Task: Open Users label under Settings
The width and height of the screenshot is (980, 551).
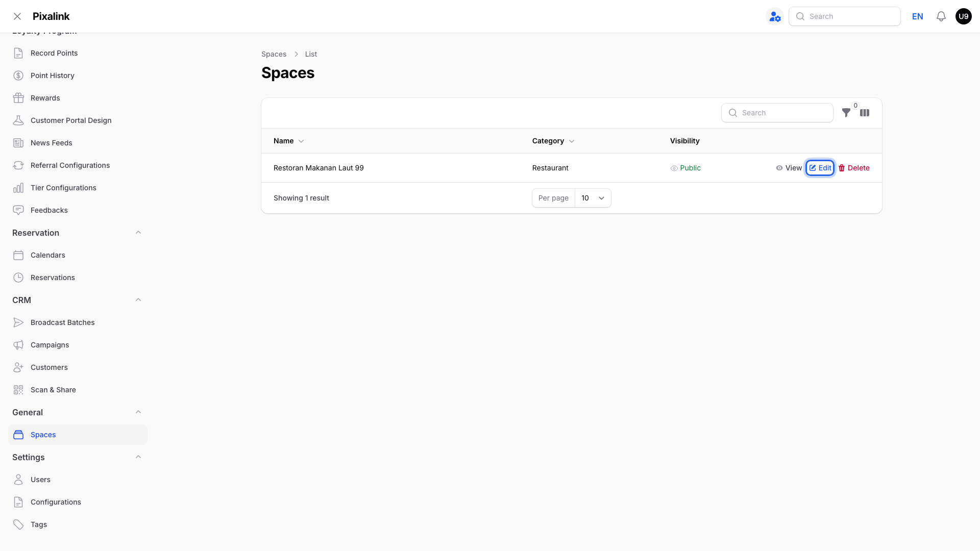Action: coord(40,480)
